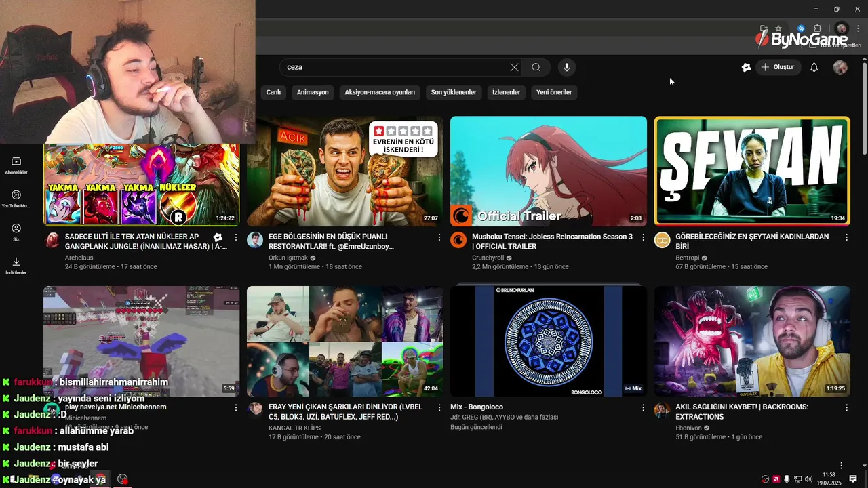Screen dimensions: 868x488
Task: Select the Animasyon filter chip
Action: point(313,92)
